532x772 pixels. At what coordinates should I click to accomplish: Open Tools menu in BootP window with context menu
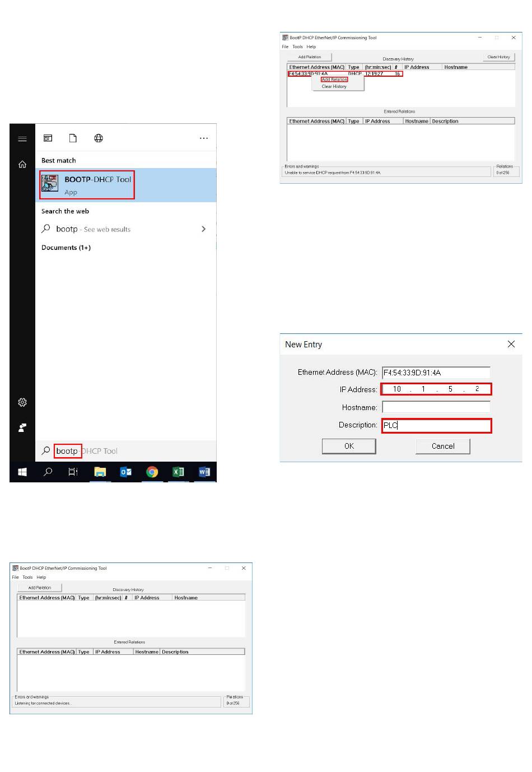click(x=297, y=47)
